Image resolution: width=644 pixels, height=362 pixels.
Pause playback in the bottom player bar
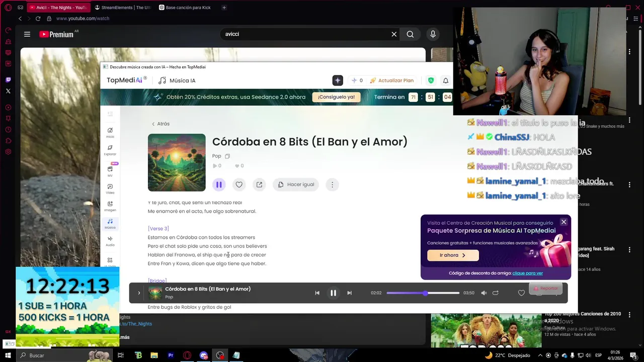tap(333, 293)
